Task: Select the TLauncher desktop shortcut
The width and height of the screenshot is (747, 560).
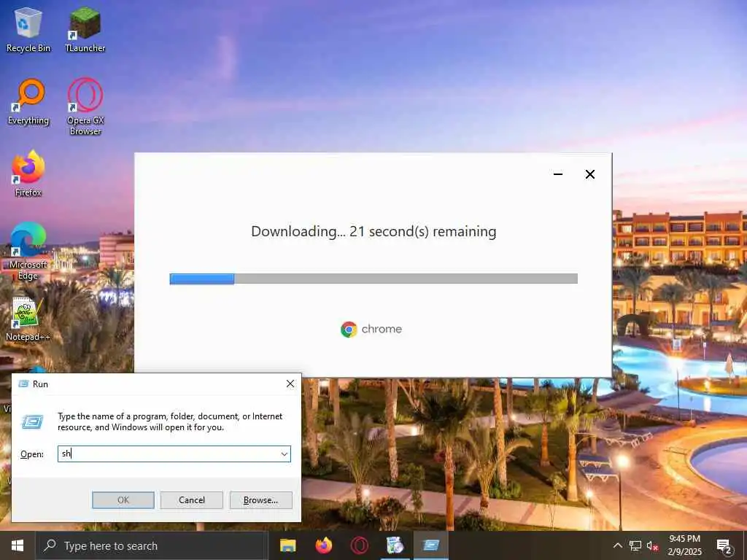Action: click(x=85, y=29)
